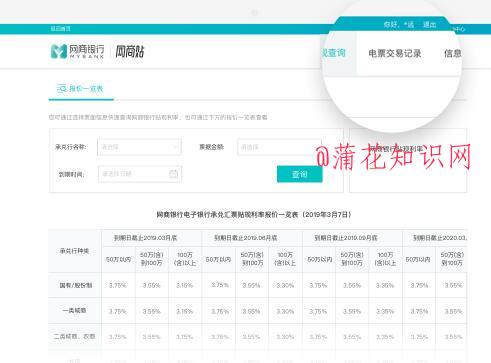Click the 承兑行种类 header cell
This screenshot has height=363, width=491.
pos(74,251)
